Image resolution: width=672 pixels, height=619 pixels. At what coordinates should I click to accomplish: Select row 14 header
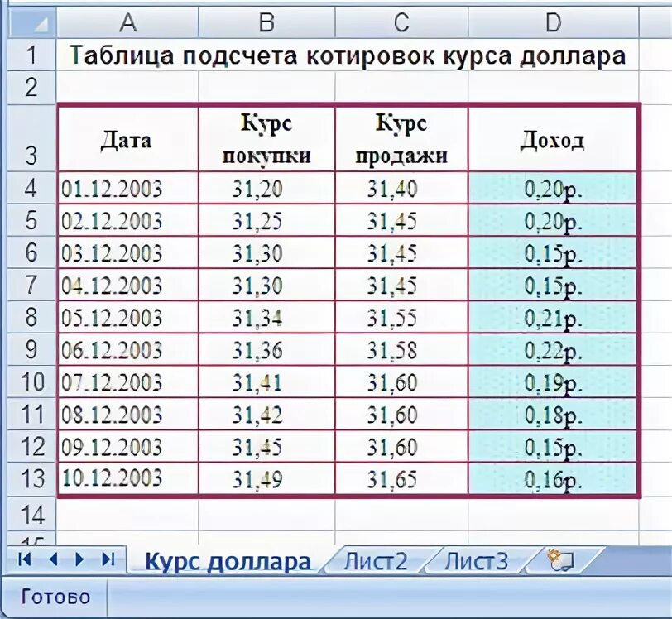click(x=31, y=515)
